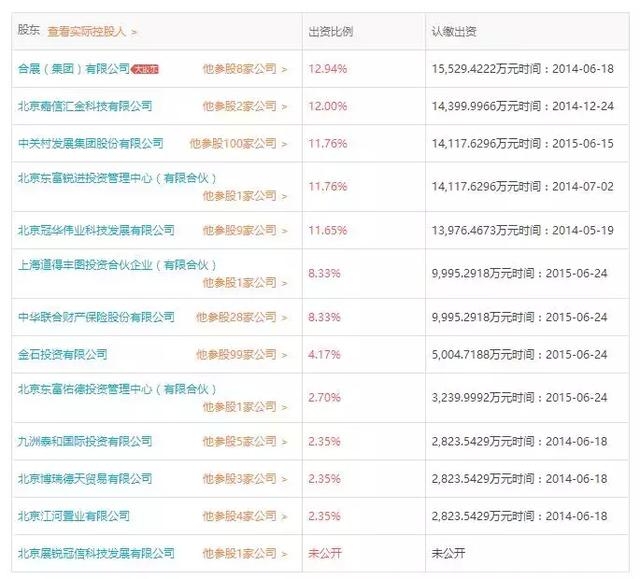Expand 他参股8家公司 for 合展集团

click(x=244, y=69)
